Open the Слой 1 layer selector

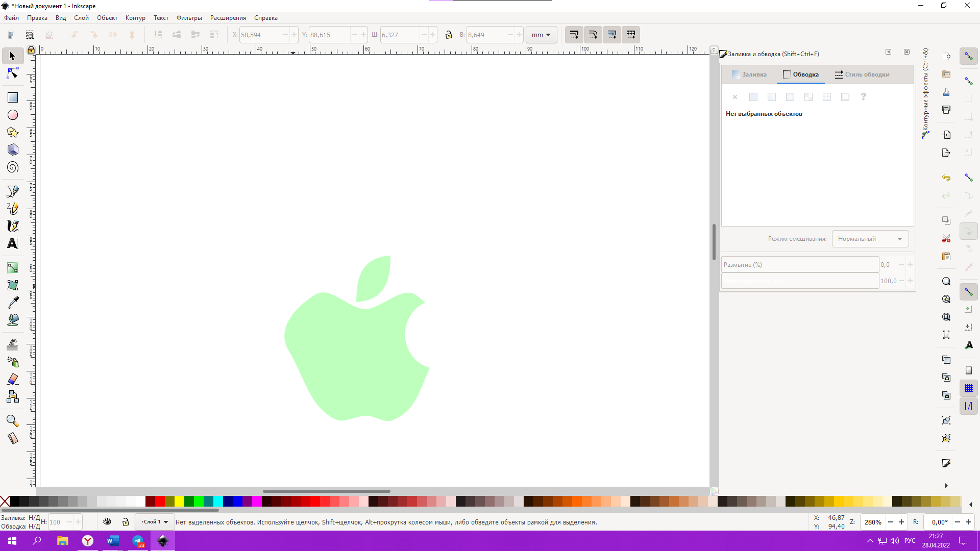click(x=155, y=522)
